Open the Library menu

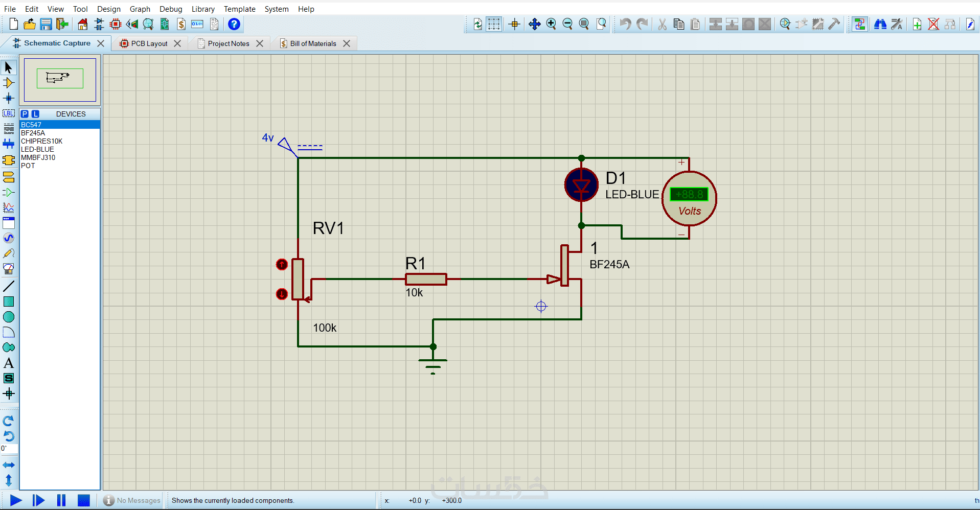click(203, 9)
